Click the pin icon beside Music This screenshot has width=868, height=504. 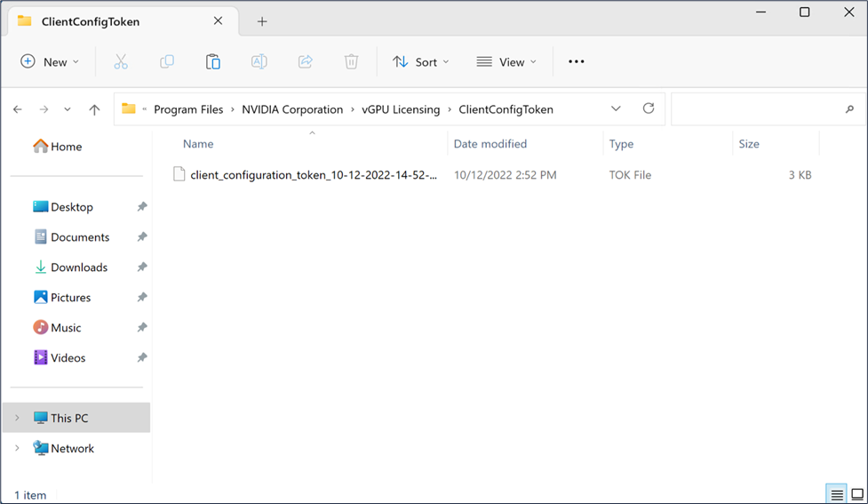tap(142, 327)
